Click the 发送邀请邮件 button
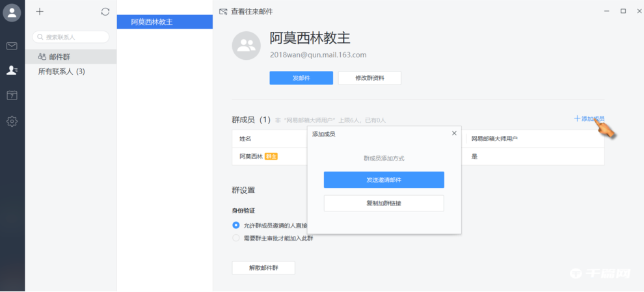 point(384,180)
